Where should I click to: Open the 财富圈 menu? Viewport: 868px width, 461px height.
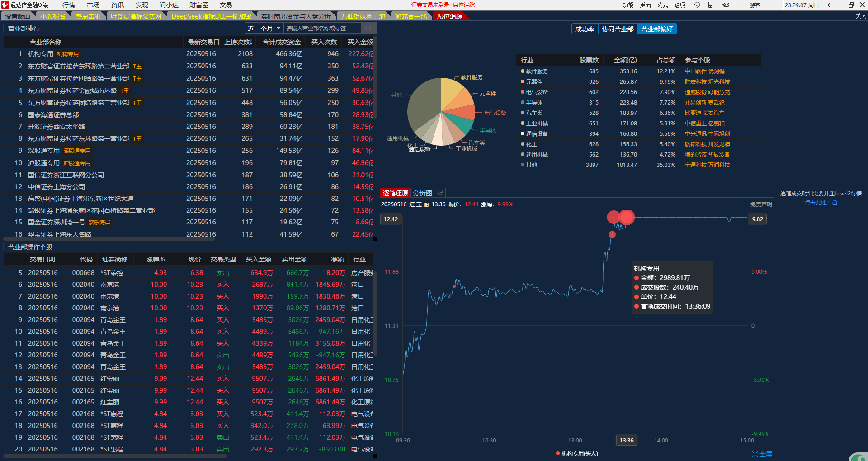(199, 5)
